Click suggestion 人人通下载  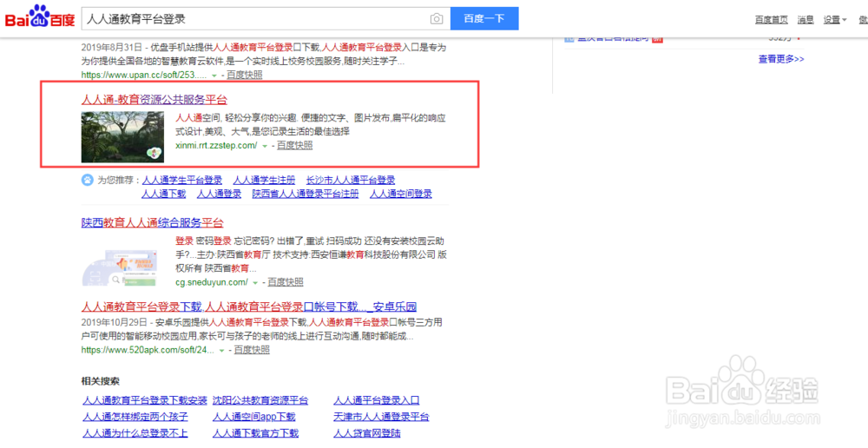pyautogui.click(x=164, y=194)
